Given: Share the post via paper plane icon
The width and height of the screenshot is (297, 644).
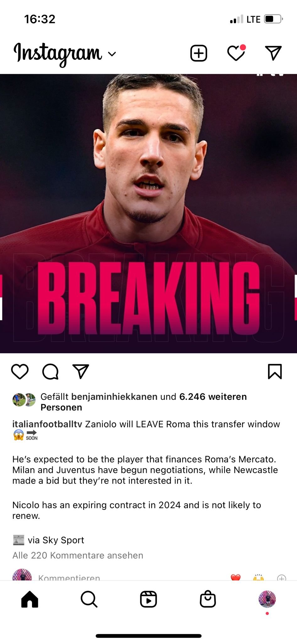Looking at the screenshot, I should pyautogui.click(x=81, y=371).
